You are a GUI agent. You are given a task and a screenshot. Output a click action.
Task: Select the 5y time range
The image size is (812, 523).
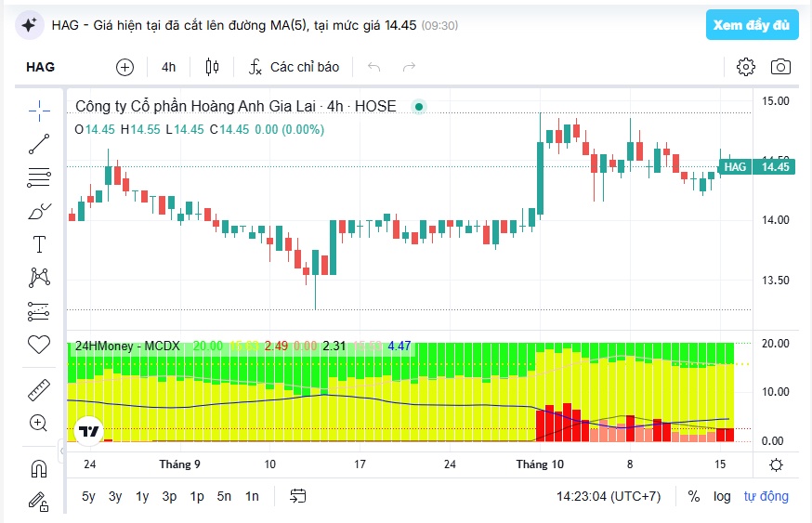pyautogui.click(x=88, y=496)
